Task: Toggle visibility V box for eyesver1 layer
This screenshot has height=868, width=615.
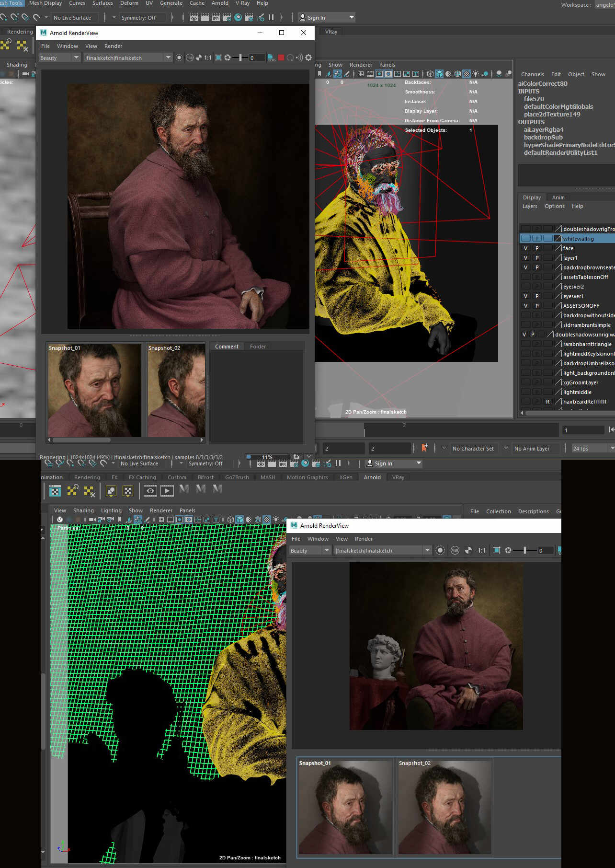Action: (526, 296)
